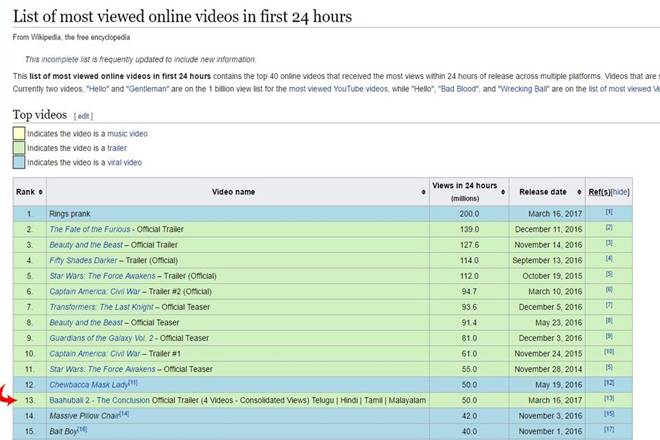
Task: Open reference [1] for Rings prank
Action: coord(609,212)
